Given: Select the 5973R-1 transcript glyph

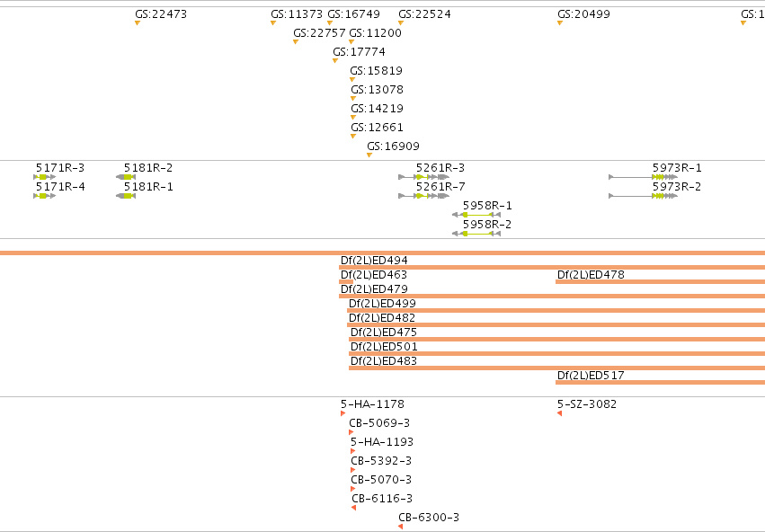Looking at the screenshot, I should click(644, 177).
